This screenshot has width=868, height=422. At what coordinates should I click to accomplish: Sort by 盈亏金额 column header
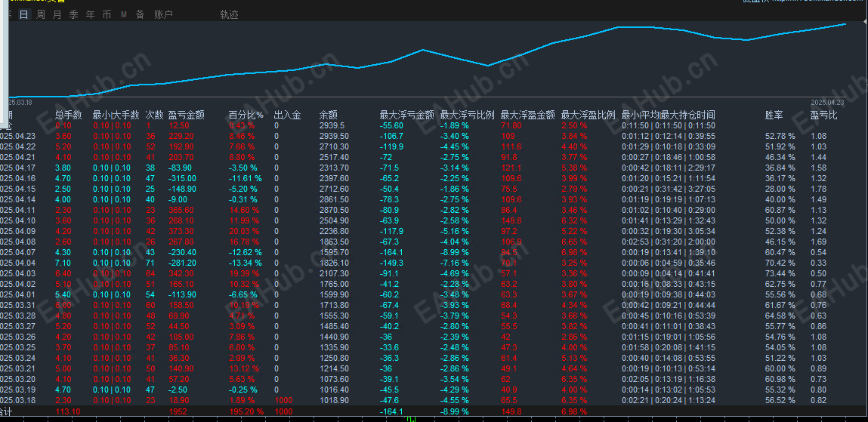187,115
